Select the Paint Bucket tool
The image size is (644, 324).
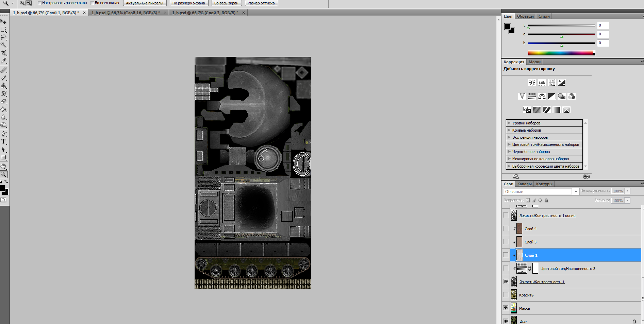(4, 109)
